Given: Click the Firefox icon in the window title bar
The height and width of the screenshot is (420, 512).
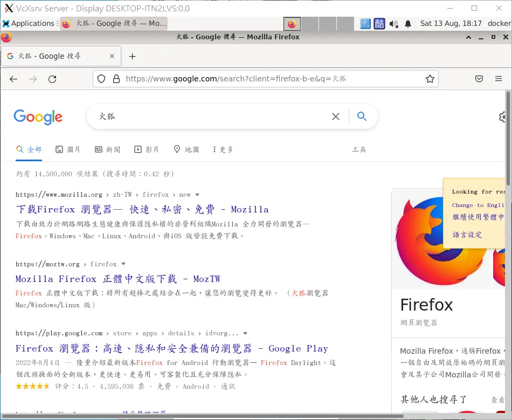Looking at the screenshot, I should [x=6, y=37].
